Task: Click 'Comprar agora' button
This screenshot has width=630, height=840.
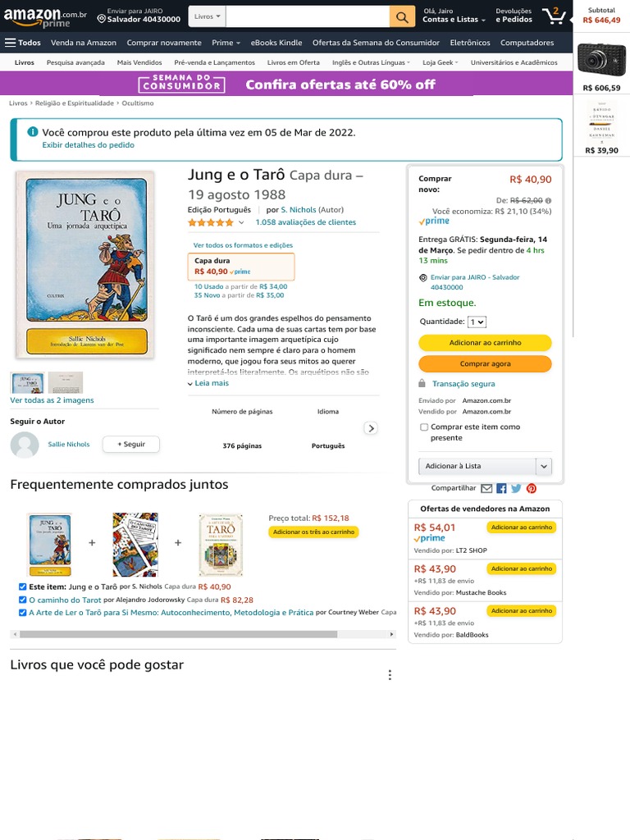Action: 485,363
